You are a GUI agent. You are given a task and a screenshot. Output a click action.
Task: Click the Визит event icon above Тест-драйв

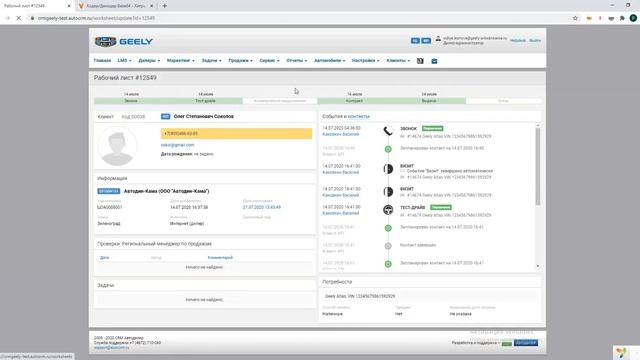(x=388, y=191)
